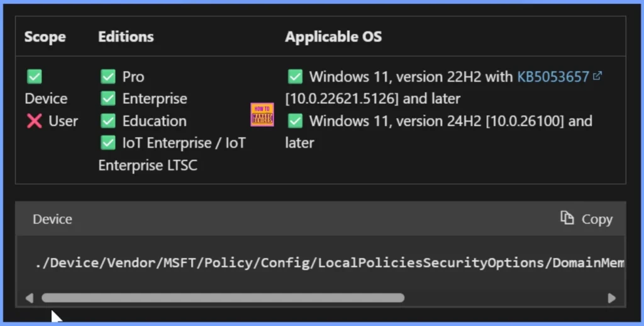
Task: Click the How To Manage Devices logo
Action: (x=262, y=115)
